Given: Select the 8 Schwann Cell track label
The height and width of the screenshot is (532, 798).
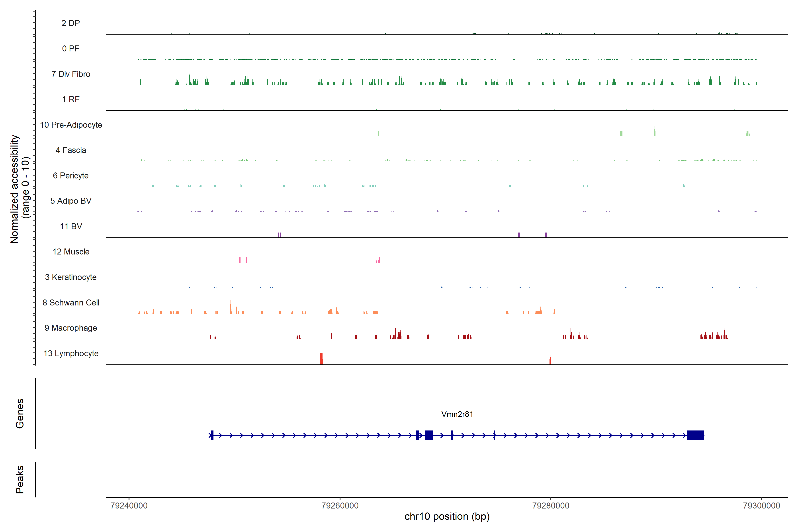Looking at the screenshot, I should pos(70,303).
